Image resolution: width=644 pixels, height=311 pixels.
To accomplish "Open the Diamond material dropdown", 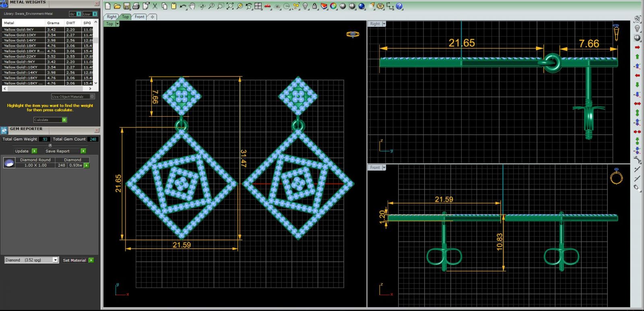I will 55,260.
